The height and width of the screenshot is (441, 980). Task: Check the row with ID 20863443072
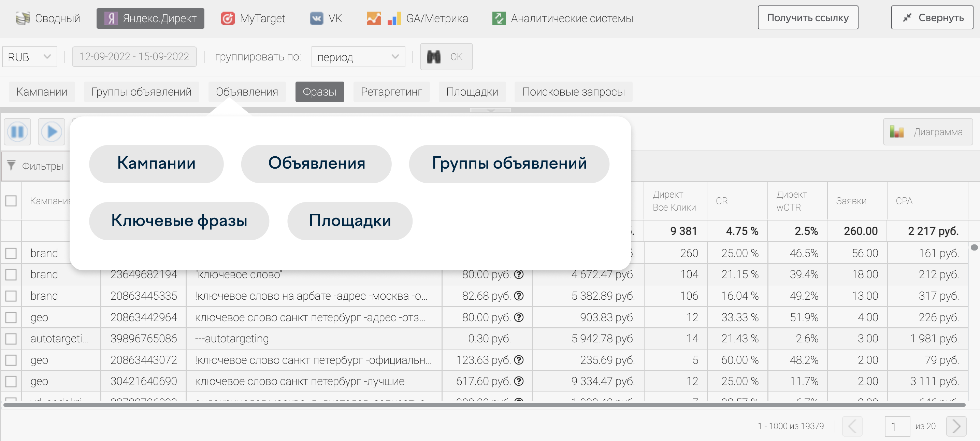tap(11, 360)
